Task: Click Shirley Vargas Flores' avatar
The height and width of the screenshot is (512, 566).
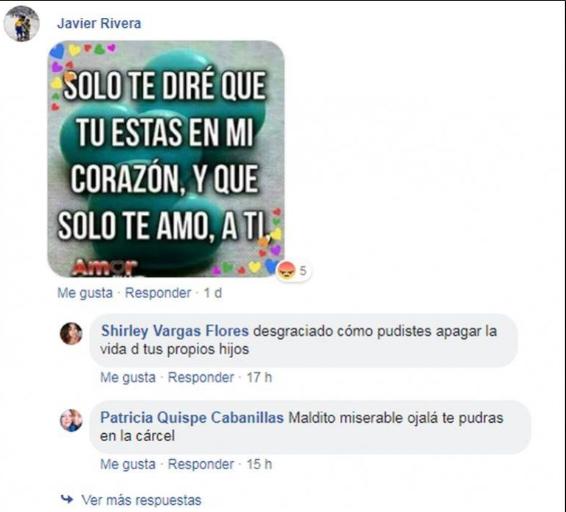Action: point(71,333)
